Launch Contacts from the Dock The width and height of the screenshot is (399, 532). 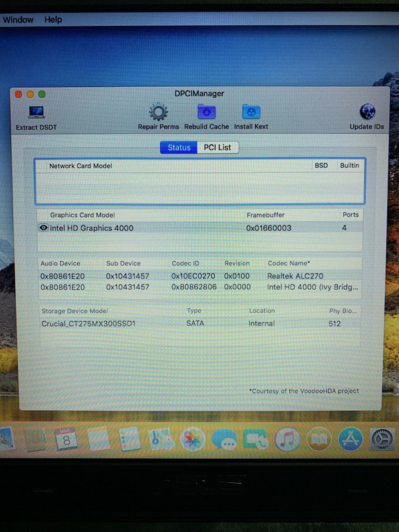pyautogui.click(x=35, y=440)
